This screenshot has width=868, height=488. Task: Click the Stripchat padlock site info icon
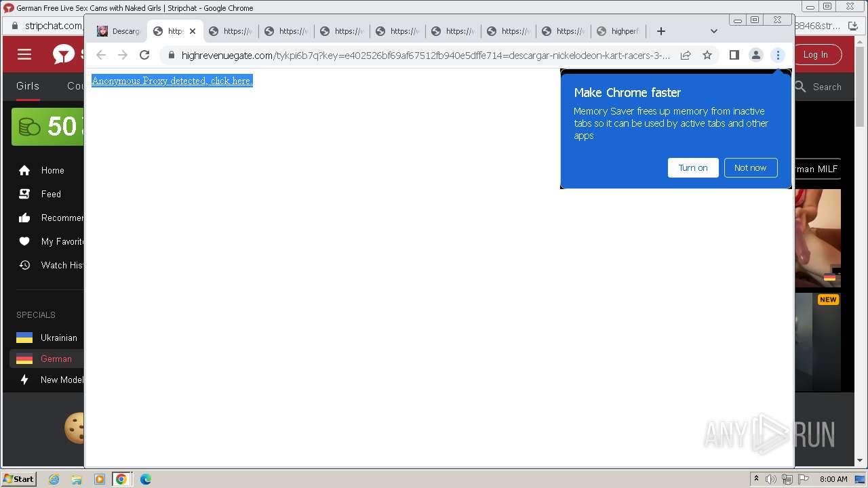[x=15, y=26]
